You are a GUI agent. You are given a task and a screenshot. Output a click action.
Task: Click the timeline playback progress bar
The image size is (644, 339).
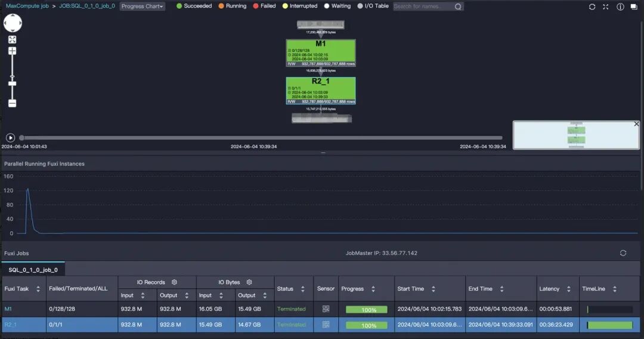click(262, 138)
